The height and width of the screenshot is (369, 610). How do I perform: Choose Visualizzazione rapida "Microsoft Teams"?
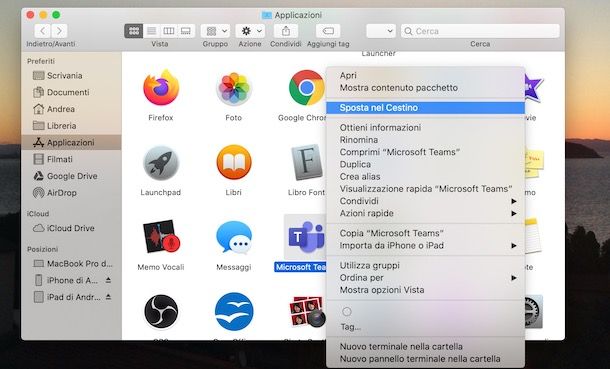click(x=426, y=189)
